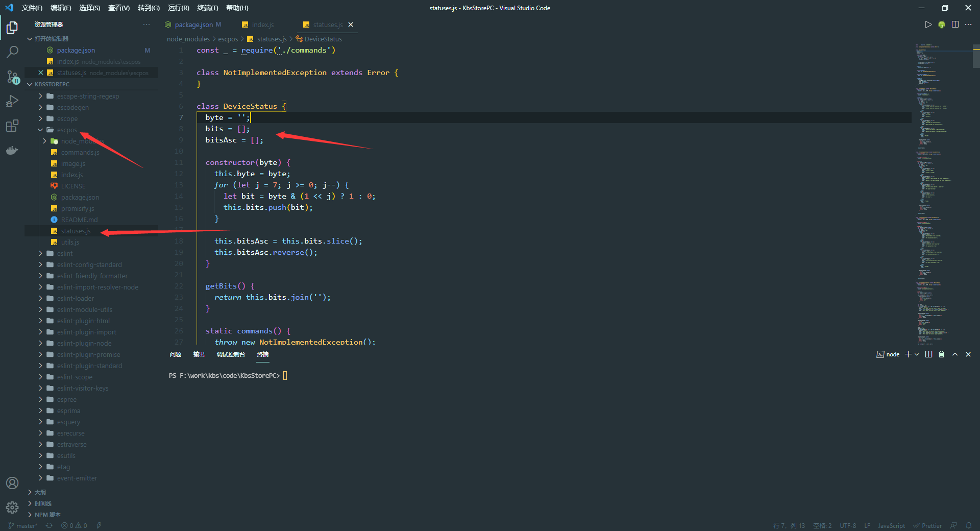Click the editor minimap scroll slider
The height and width of the screenshot is (531, 980).
coord(976,56)
